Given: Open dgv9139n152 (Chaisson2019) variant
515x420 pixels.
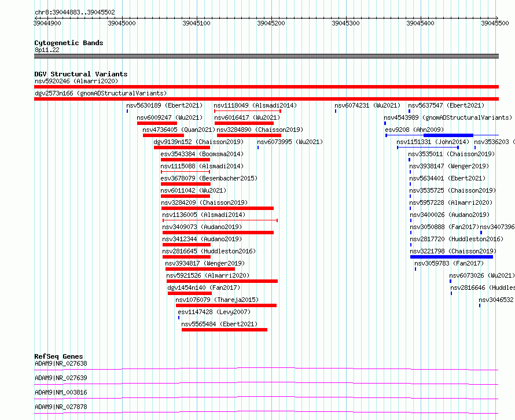Looking at the screenshot, I should pyautogui.click(x=198, y=142).
